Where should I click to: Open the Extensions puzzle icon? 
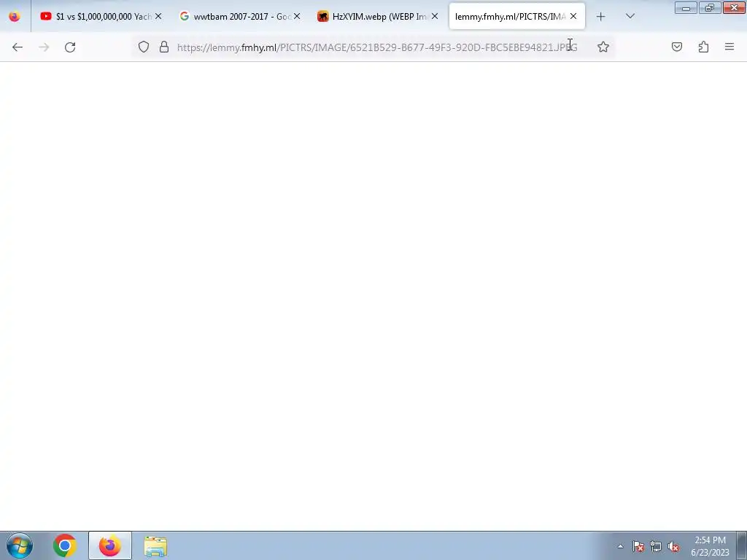703,47
